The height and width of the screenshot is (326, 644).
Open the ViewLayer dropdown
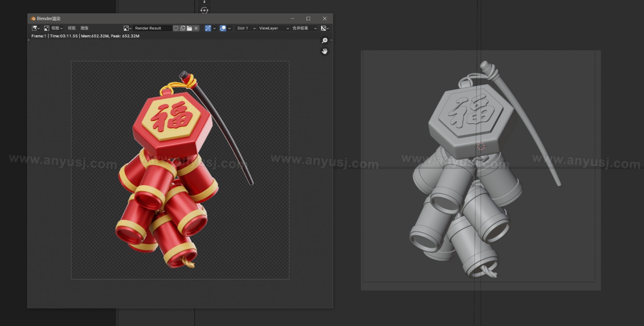tap(274, 28)
